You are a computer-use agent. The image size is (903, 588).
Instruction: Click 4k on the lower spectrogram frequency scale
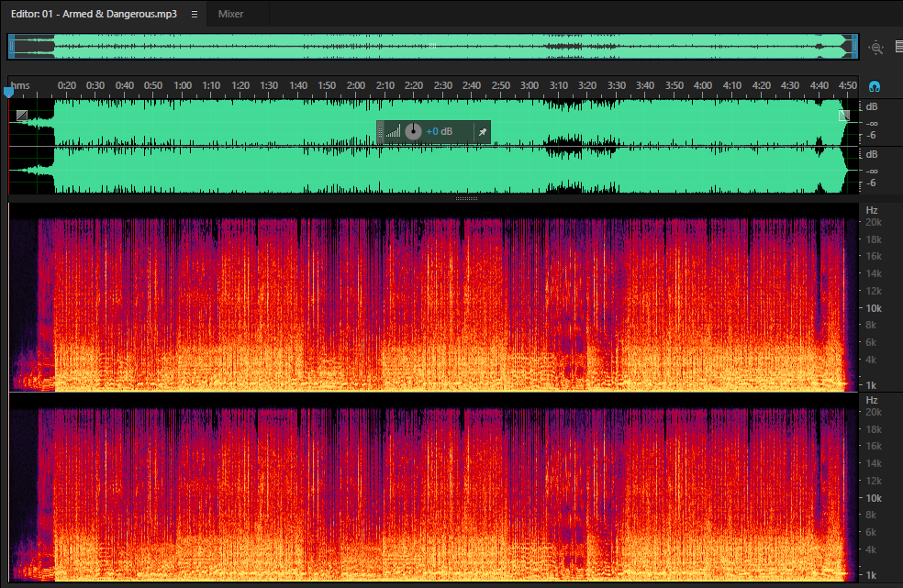click(871, 549)
